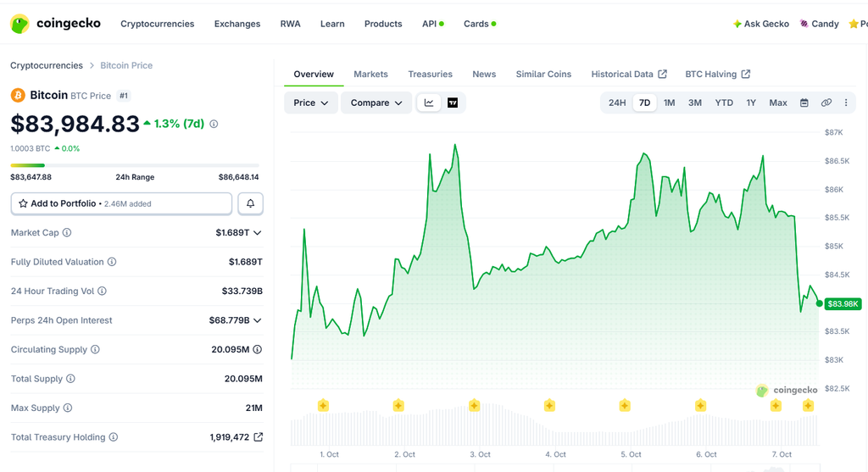Click the news marker above 2. Oct

pyautogui.click(x=398, y=406)
